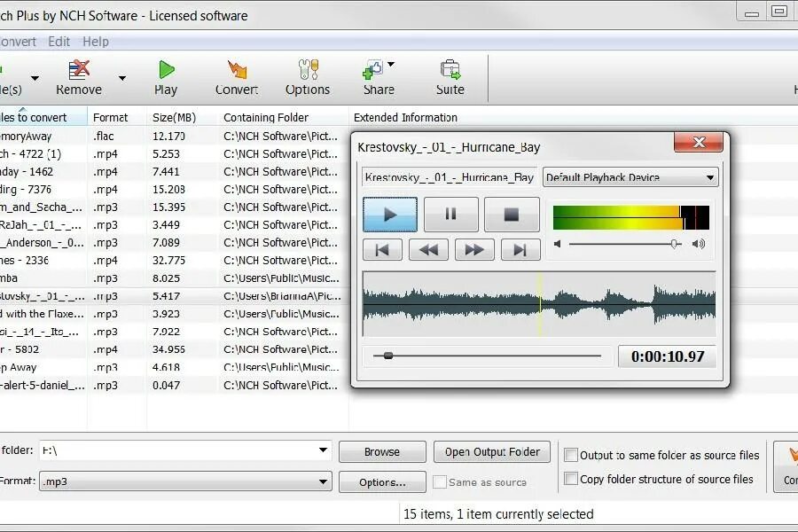This screenshot has width=798, height=532.
Task: Select the row with size 3.923
Action: [x=174, y=314]
